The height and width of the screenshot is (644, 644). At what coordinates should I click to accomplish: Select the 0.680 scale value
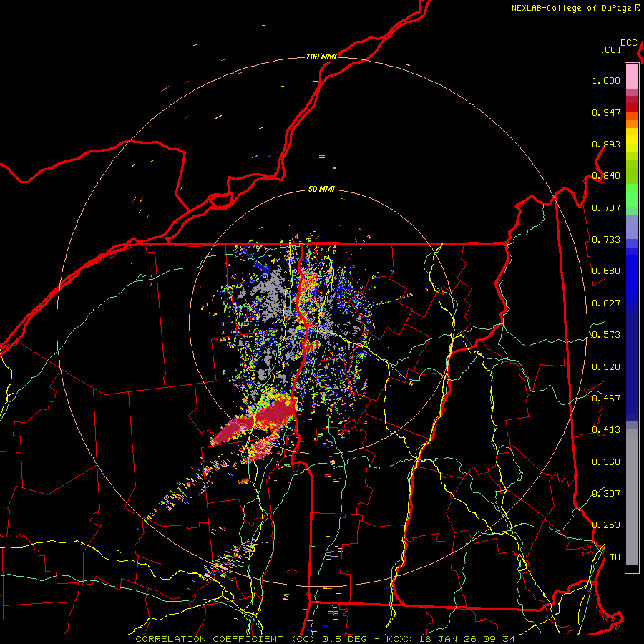click(x=606, y=271)
